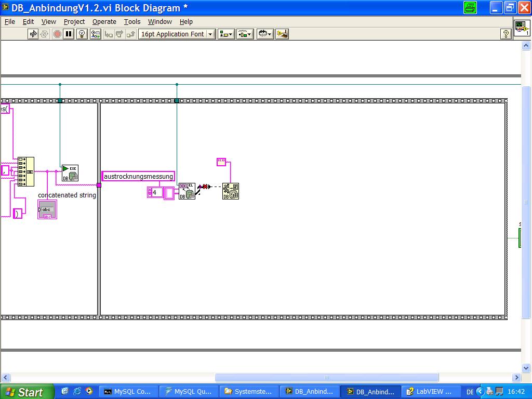Open the View menu
532x399 pixels.
pos(48,22)
